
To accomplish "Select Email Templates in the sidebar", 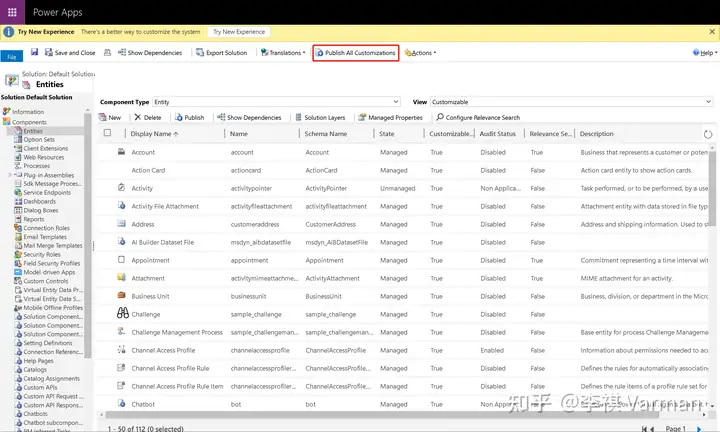I will [x=45, y=237].
